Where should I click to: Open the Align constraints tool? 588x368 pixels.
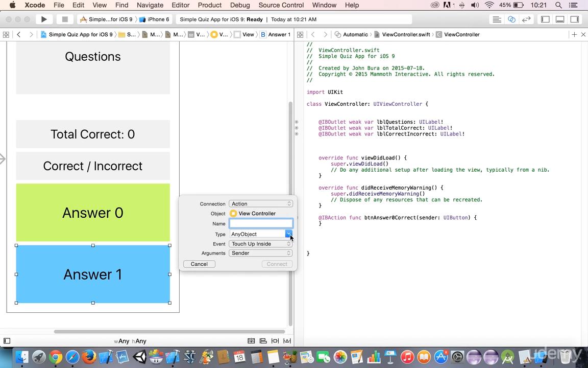[263, 341]
